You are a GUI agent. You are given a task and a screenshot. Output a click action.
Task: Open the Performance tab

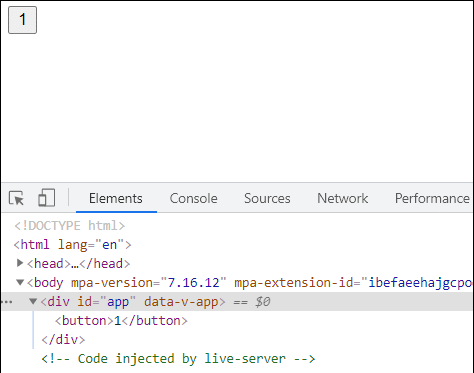pos(432,198)
